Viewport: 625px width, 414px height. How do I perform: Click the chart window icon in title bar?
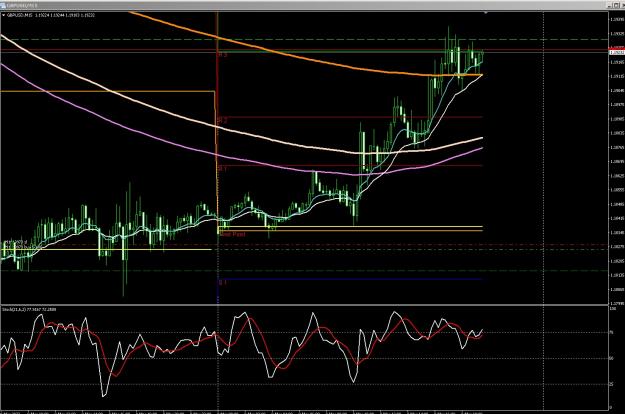click(x=3, y=6)
